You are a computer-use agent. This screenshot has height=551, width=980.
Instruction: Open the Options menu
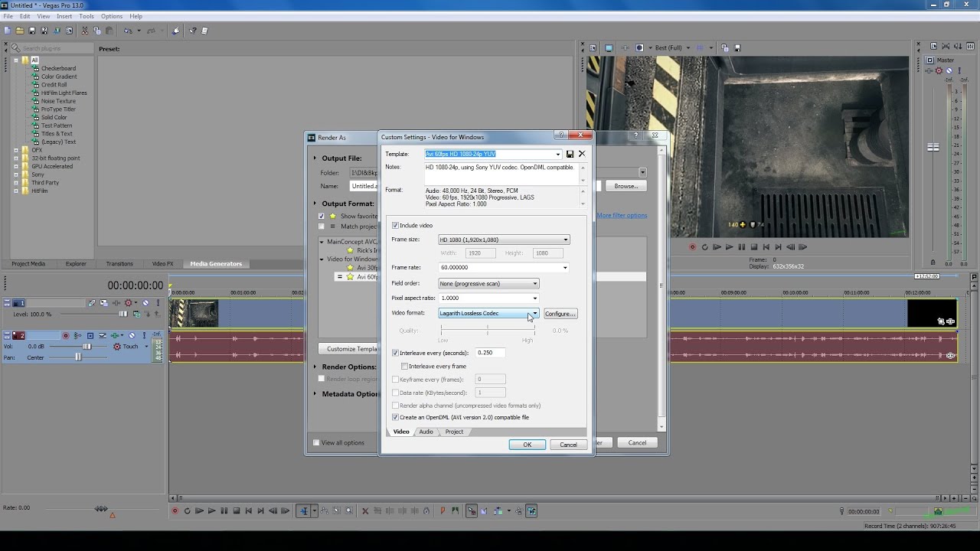pyautogui.click(x=111, y=16)
